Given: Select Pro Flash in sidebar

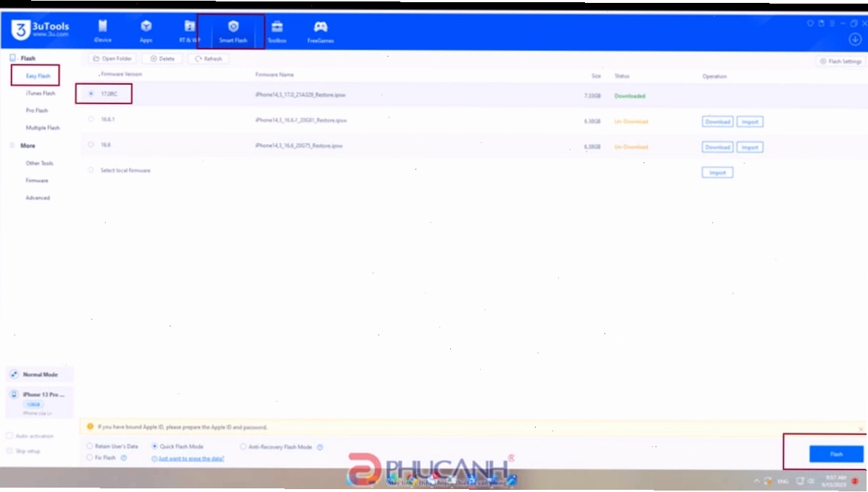Looking at the screenshot, I should tap(36, 110).
